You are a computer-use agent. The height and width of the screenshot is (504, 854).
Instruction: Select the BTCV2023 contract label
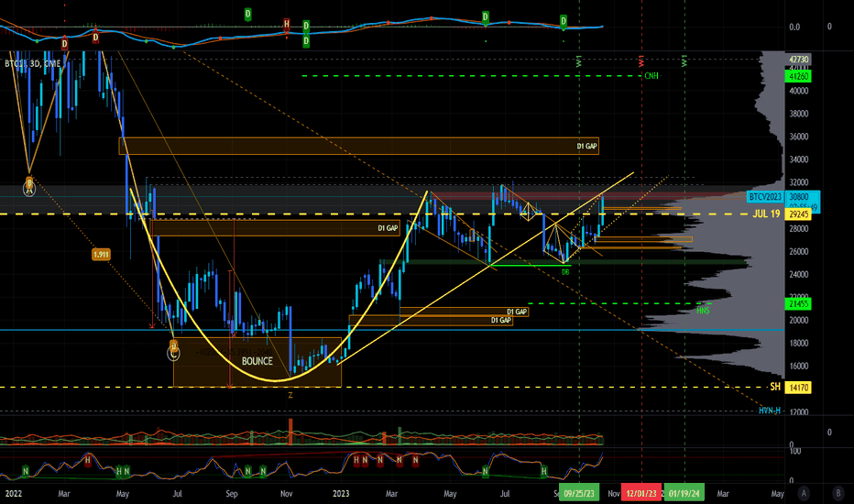click(x=765, y=197)
